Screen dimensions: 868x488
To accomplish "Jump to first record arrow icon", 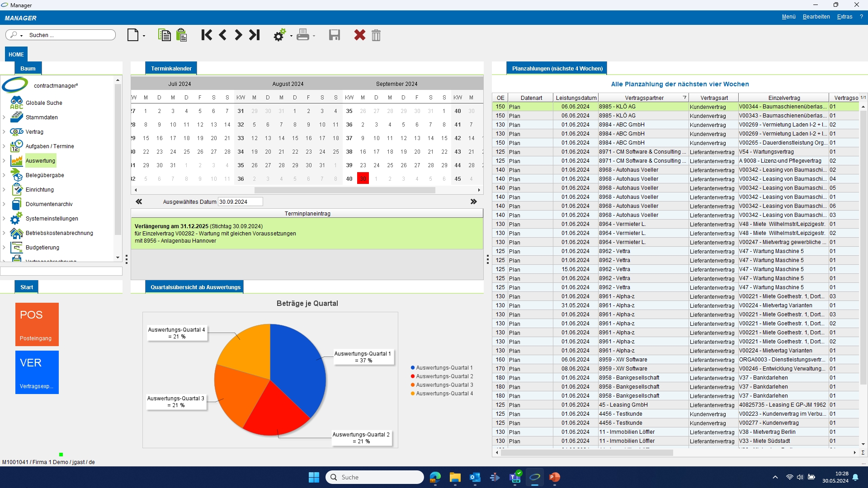I will coord(207,35).
